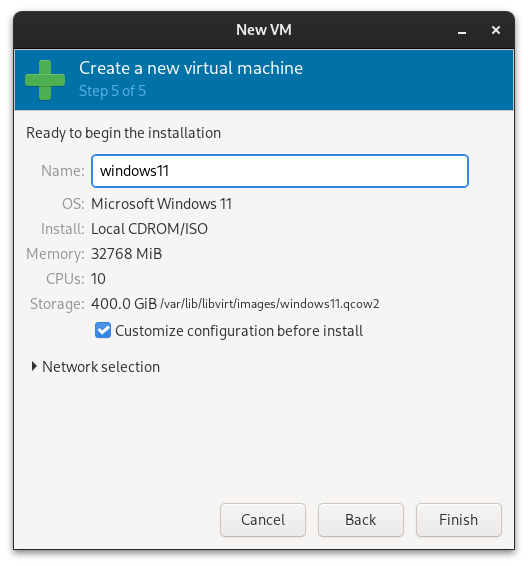Click the windows11.qcow2 storage path
This screenshot has height=566, width=528.
pyautogui.click(x=270, y=304)
